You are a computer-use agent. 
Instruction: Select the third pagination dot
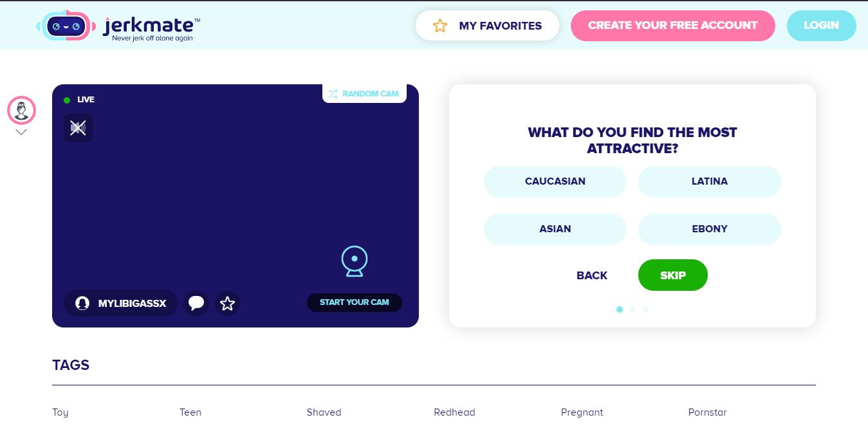pyautogui.click(x=645, y=309)
